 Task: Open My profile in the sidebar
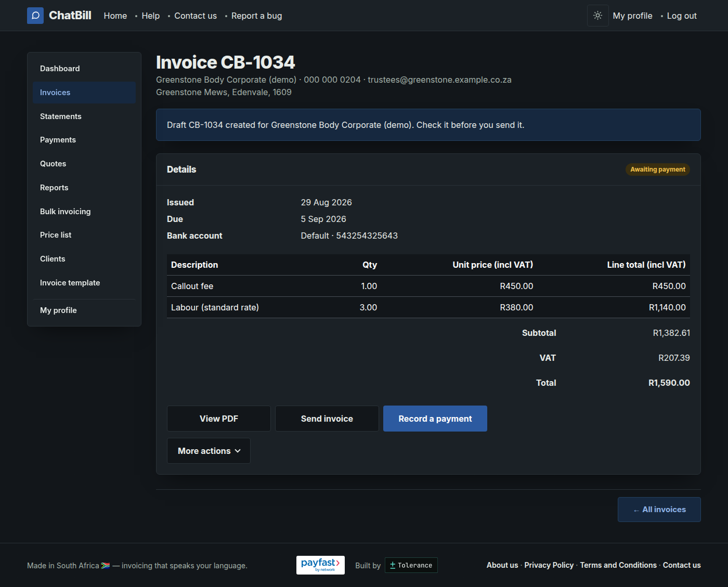tap(84, 310)
